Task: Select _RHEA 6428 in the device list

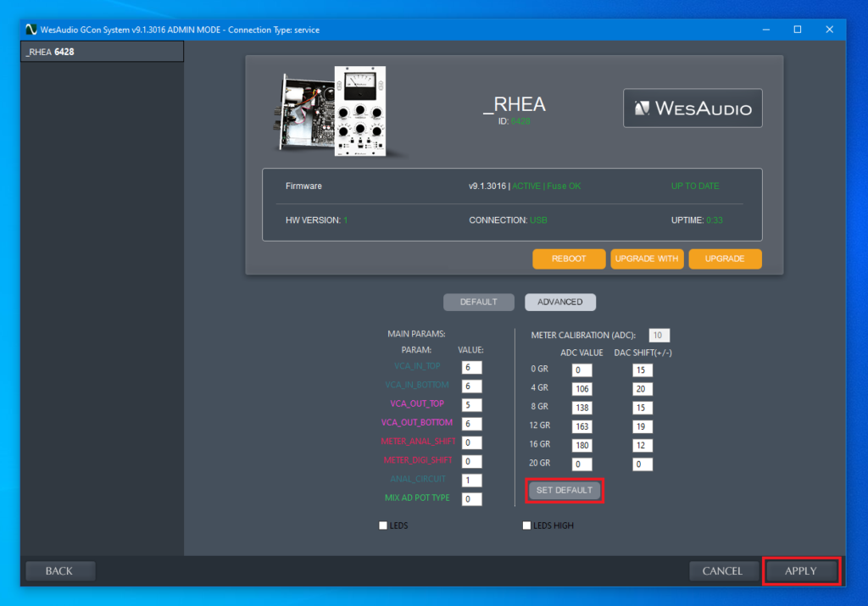Action: coord(102,52)
